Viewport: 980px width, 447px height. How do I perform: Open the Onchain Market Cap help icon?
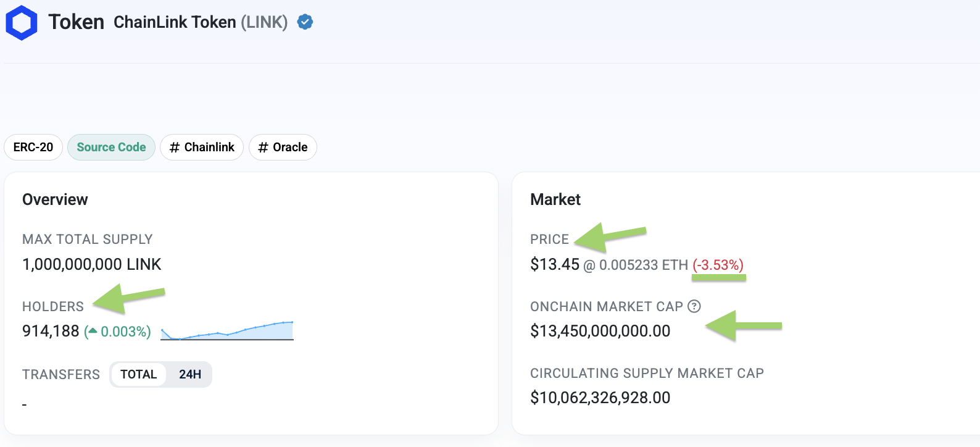coord(694,306)
